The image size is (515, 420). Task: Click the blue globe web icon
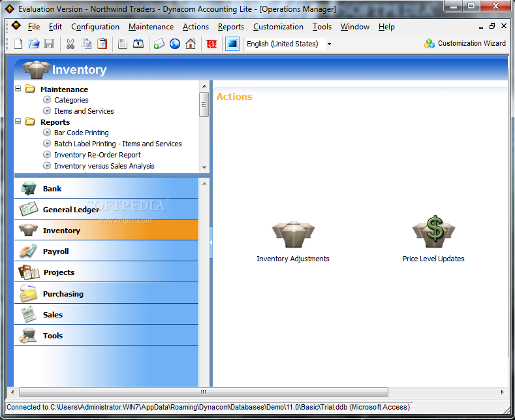175,44
